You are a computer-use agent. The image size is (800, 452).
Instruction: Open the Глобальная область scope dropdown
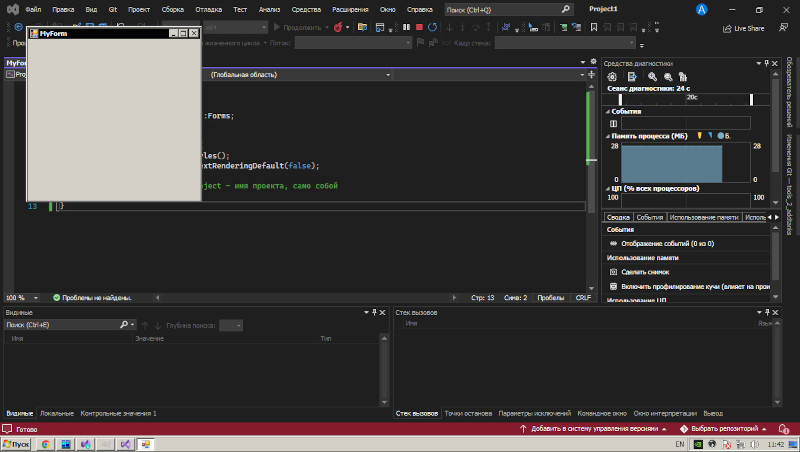(300, 74)
